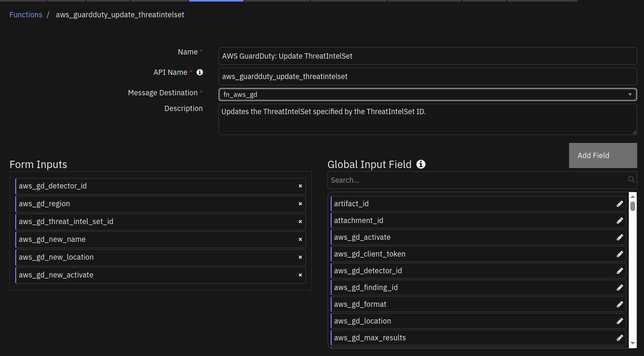Click the search magnifier icon
This screenshot has width=644, height=356.
pos(631,180)
